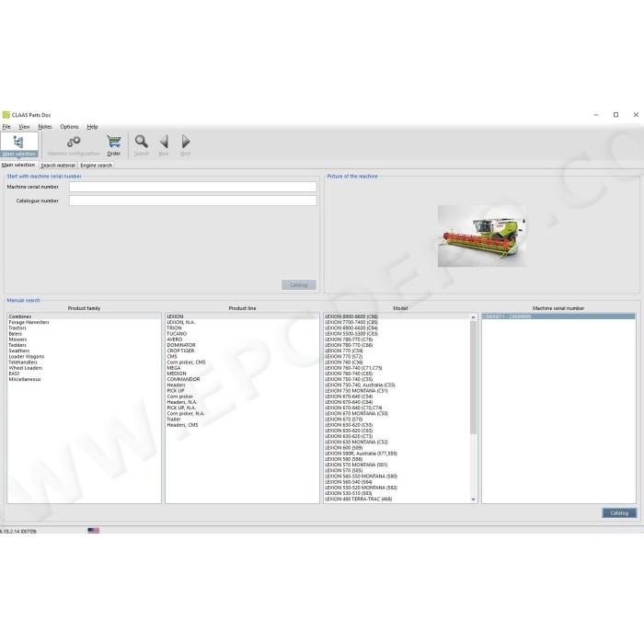
Task: Open the Main selection toolbar icon
Action: pos(19,144)
